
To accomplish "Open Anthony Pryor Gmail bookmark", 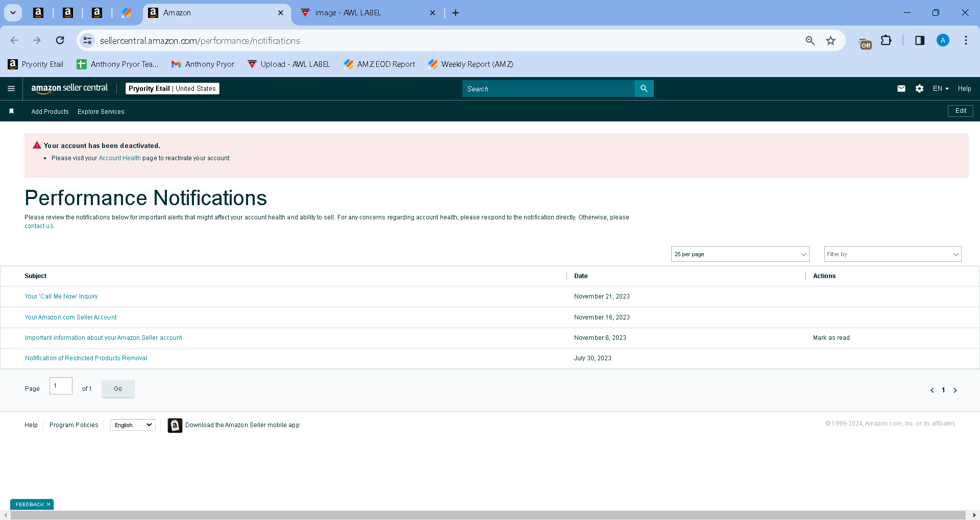I will (203, 64).
